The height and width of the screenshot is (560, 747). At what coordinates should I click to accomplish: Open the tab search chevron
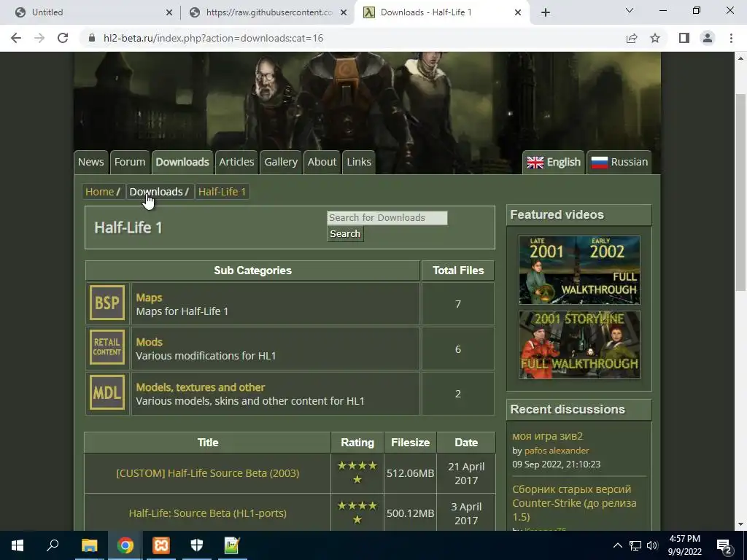(x=630, y=10)
